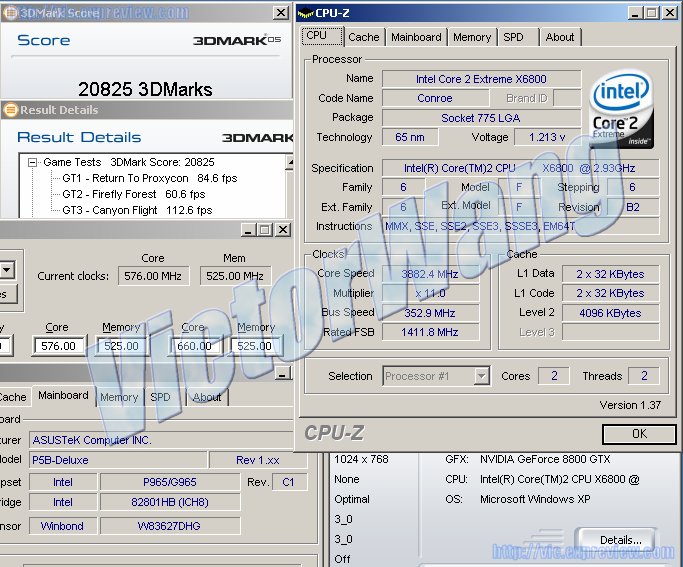Open dropdown arrow left of Current clocks

click(7, 270)
